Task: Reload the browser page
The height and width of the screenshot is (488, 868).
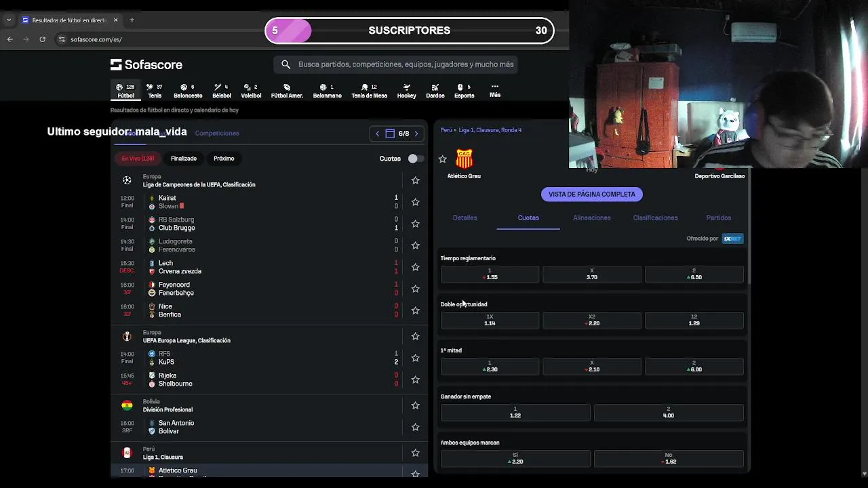Action: click(42, 39)
